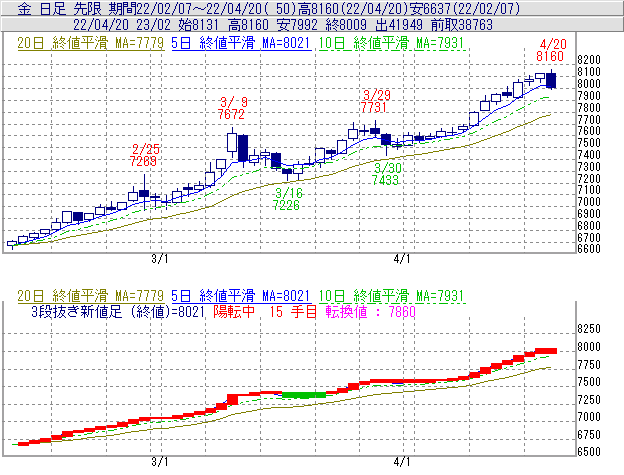Viewport: 624px width, 475px height.
Task: Click the 3/29 7731 peak label
Action: (x=375, y=101)
